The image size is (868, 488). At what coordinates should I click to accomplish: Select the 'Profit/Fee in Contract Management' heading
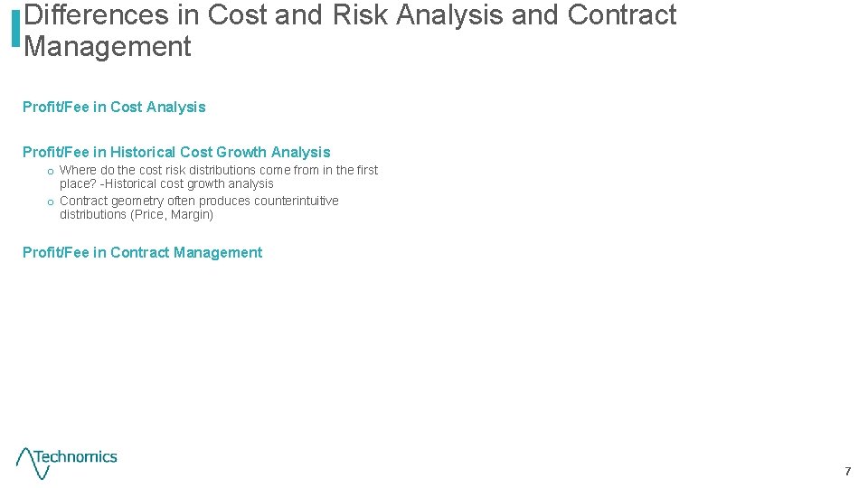[142, 252]
